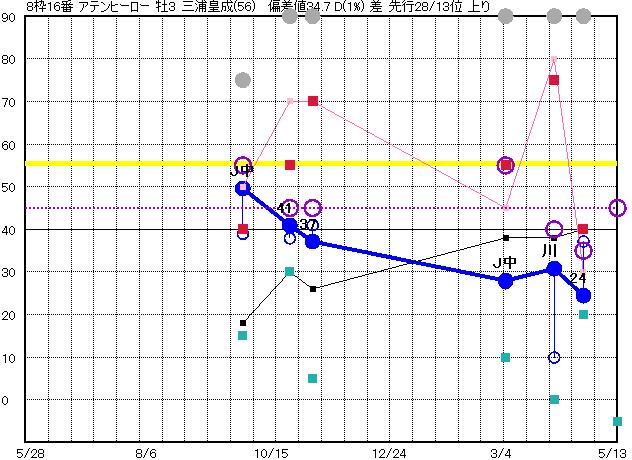
Task: Click the red square at value 70
Action: pos(313,101)
